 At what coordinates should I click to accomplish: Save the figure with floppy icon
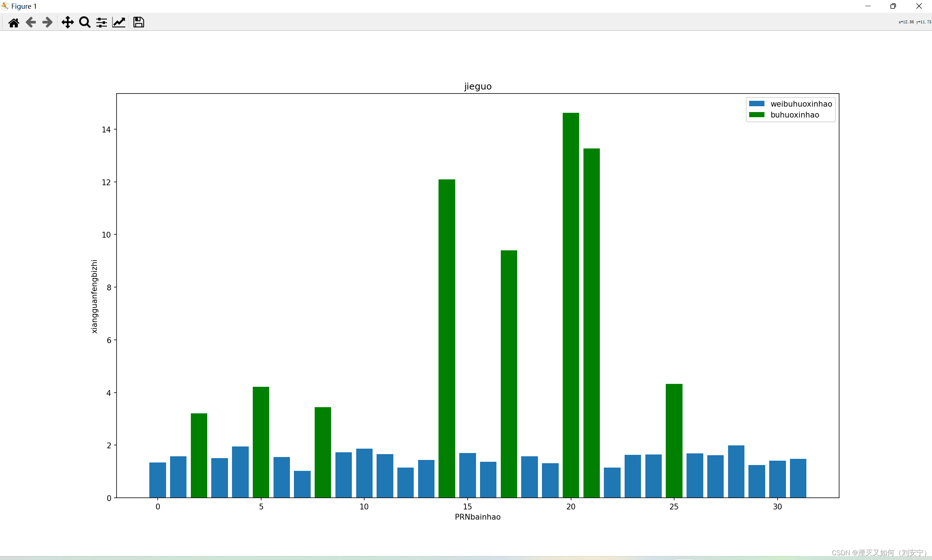(139, 23)
